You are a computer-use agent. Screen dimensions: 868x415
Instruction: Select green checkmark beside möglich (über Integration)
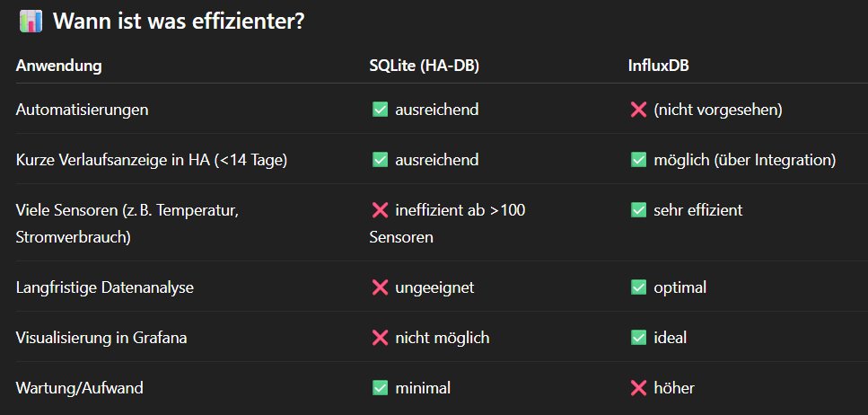(638, 160)
